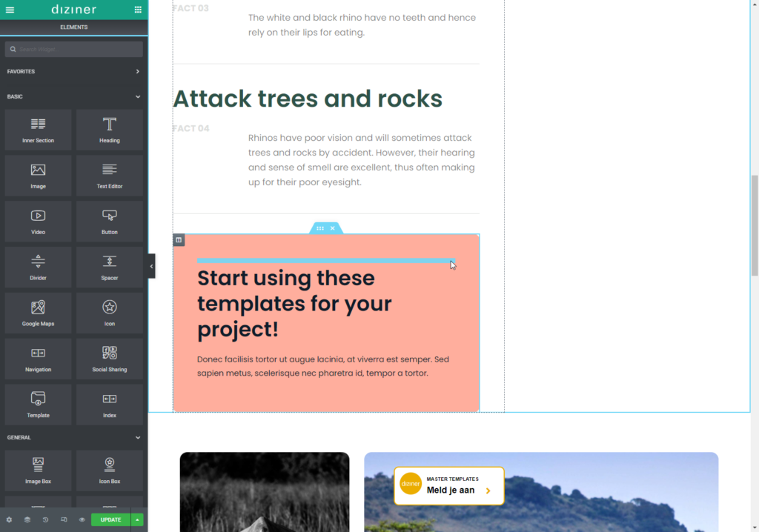
Task: Toggle preview changes eye icon
Action: (x=82, y=519)
